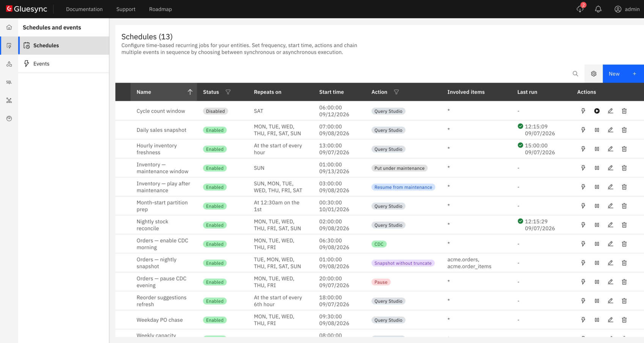The height and width of the screenshot is (343, 644).
Task: Select Schedules in side panel
Action: (x=64, y=46)
